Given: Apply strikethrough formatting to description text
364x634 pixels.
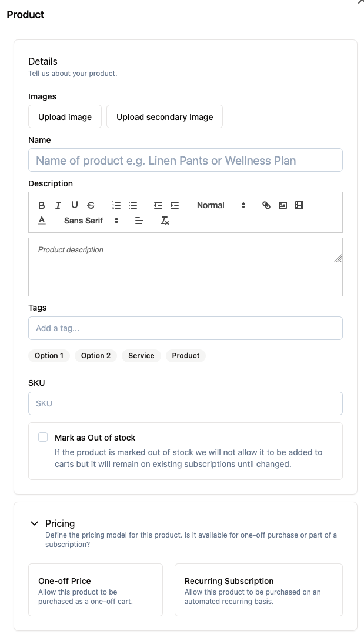Looking at the screenshot, I should pos(91,205).
